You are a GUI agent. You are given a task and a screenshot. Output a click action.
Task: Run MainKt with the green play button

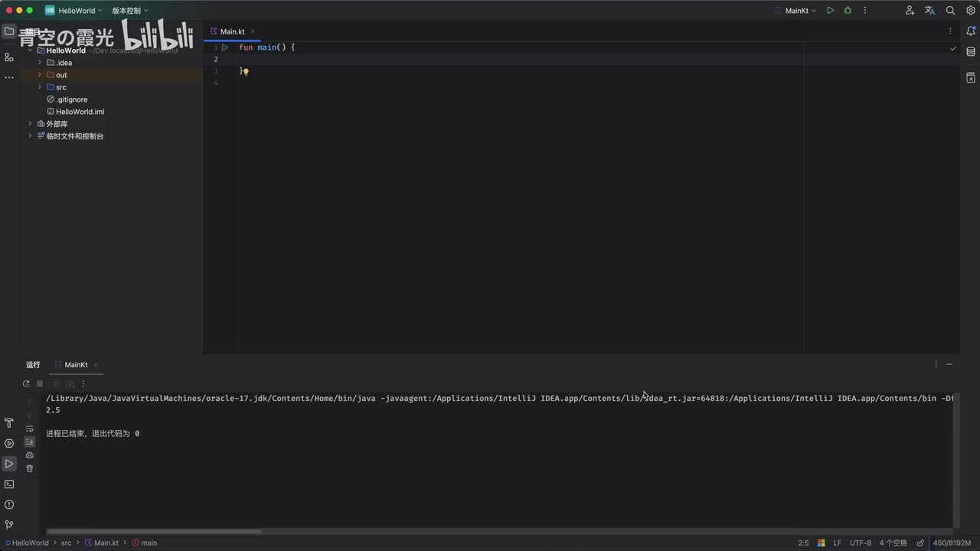(830, 11)
